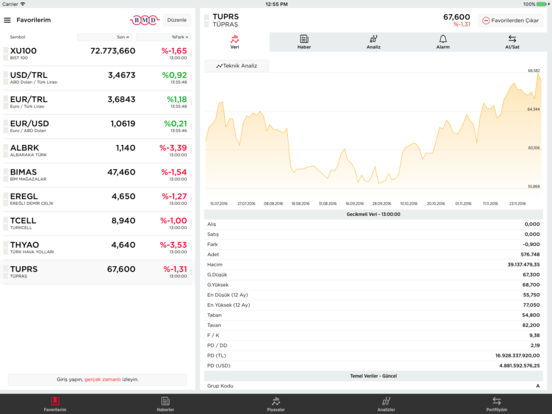Image resolution: width=552 pixels, height=414 pixels.
Task: Open the Son column dropdown
Action: click(105, 37)
